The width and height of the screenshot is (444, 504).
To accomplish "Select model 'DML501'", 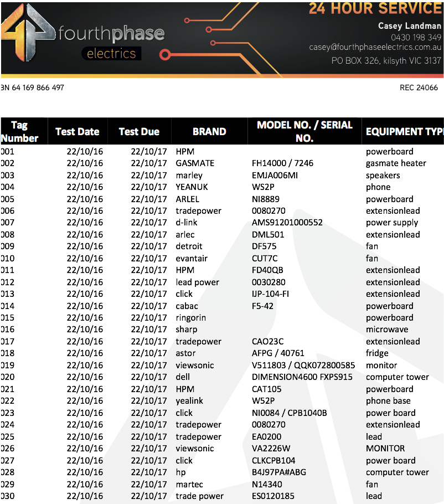I will click(x=268, y=235).
